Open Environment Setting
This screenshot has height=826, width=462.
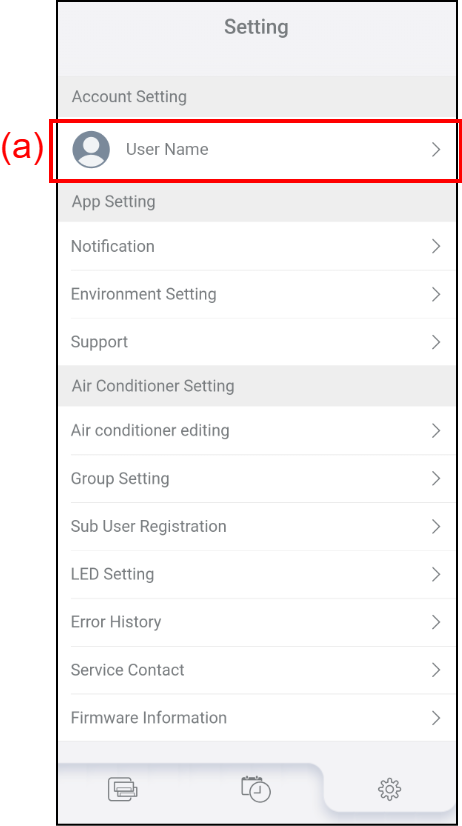click(x=257, y=294)
